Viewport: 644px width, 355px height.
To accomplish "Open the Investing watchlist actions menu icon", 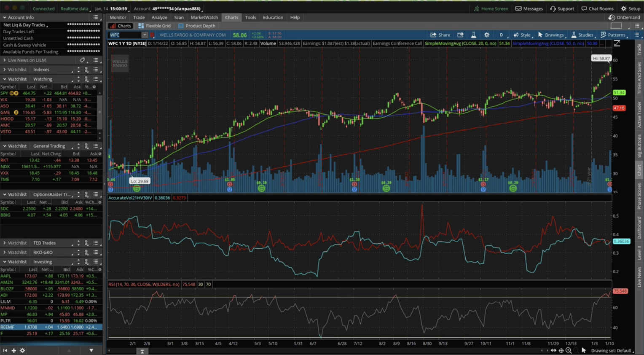I will [x=96, y=262].
